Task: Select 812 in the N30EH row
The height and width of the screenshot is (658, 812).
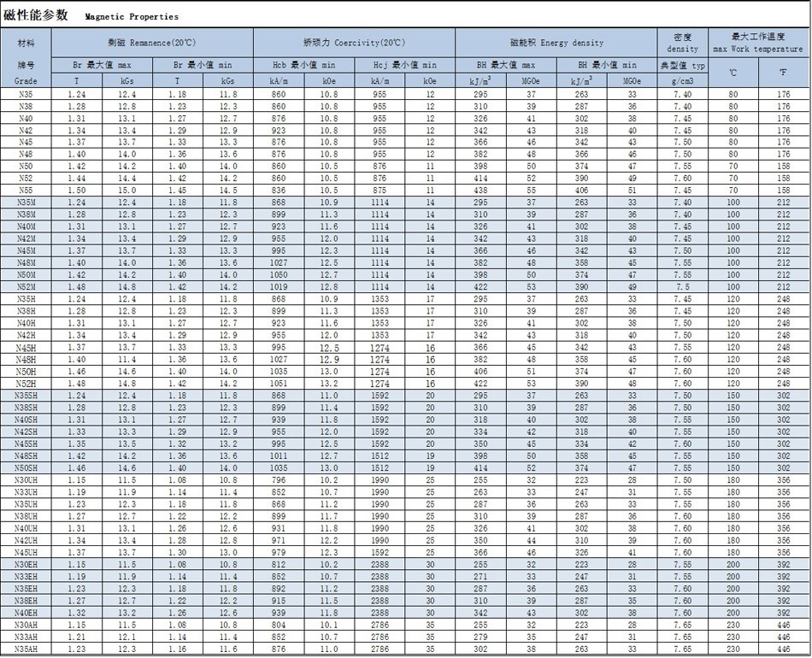Action: (x=279, y=564)
